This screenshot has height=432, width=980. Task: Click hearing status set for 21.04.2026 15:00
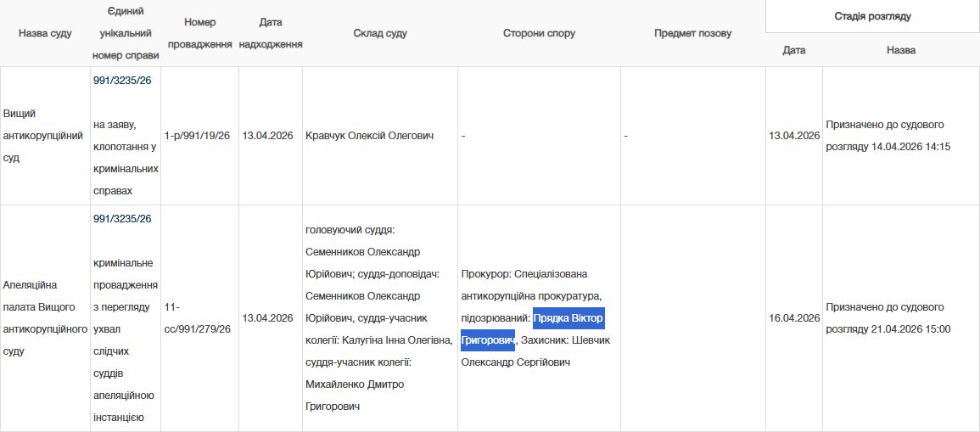(888, 318)
